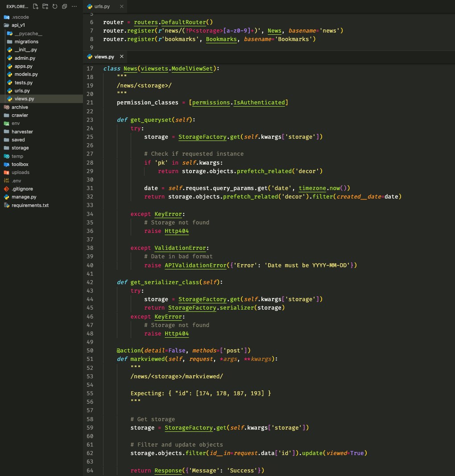Click the Python icon beside admin.py
This screenshot has height=476, width=455.
pyautogui.click(x=10, y=58)
